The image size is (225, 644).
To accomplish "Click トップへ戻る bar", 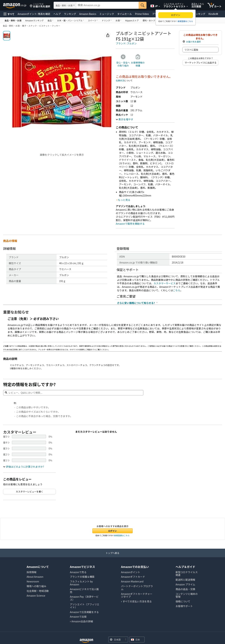I will (112, 553).
